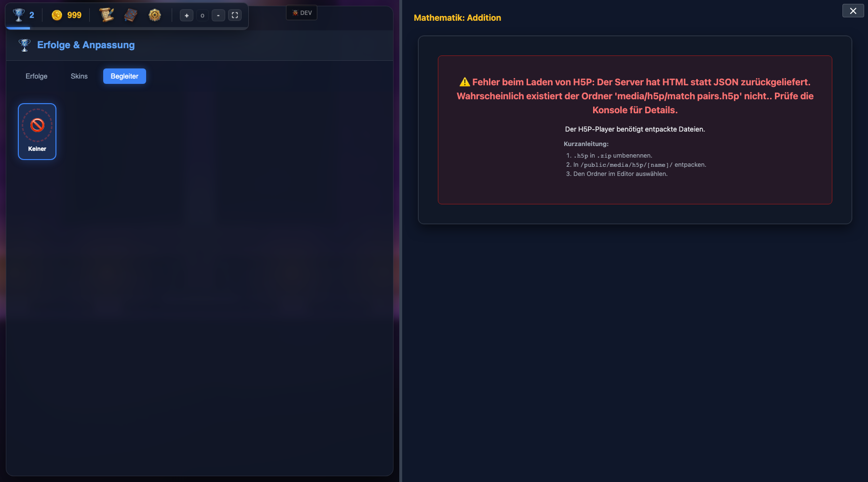Viewport: 868px width, 482px height.
Task: Open the blue spellbook icon
Action: (131, 15)
